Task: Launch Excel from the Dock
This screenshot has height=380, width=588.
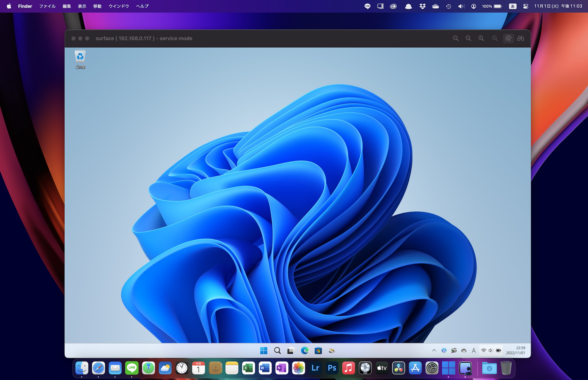Action: [x=248, y=368]
